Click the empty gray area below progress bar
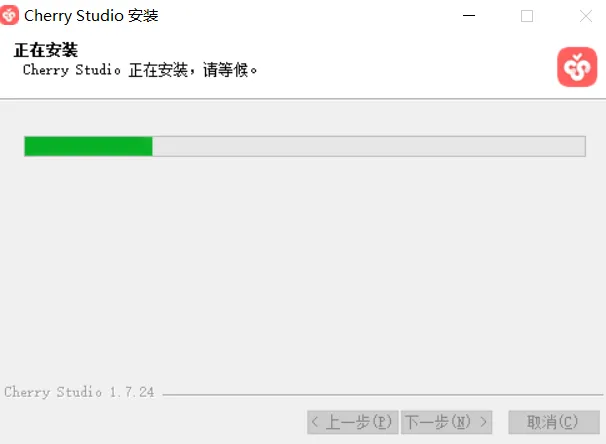 click(x=303, y=267)
